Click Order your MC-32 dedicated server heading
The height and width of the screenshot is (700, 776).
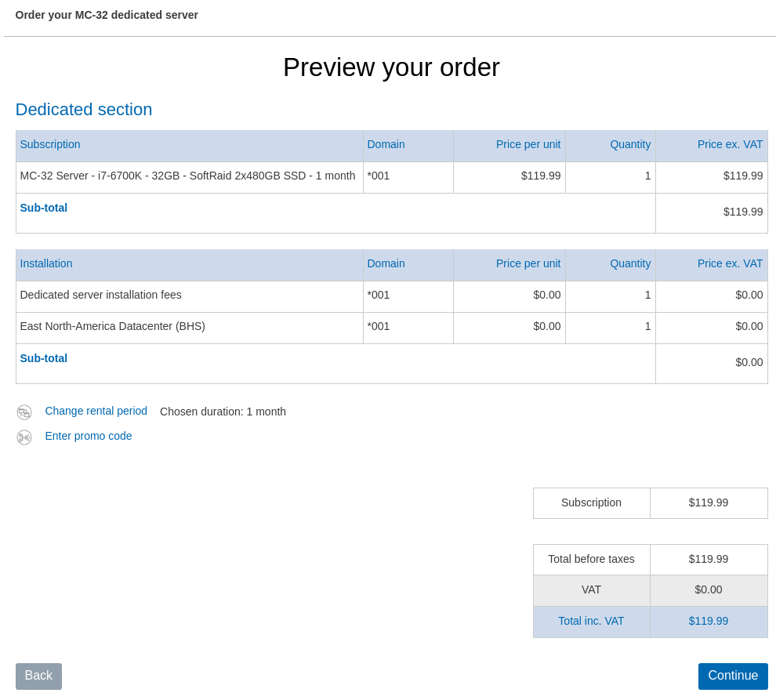[x=107, y=15]
